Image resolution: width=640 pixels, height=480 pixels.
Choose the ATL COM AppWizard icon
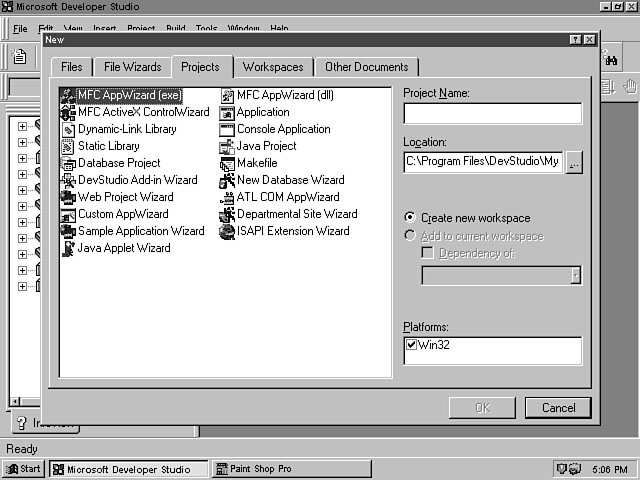click(x=228, y=198)
